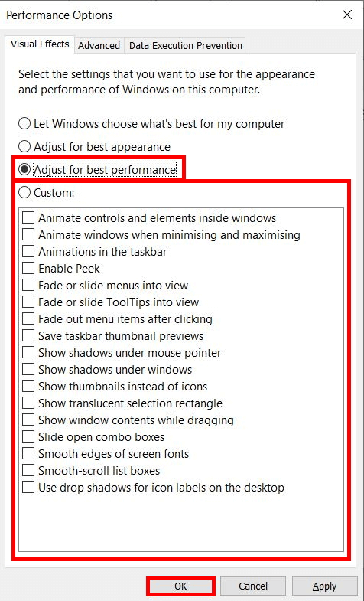
Task: Close the Performance Options dialog
Action: (x=346, y=15)
